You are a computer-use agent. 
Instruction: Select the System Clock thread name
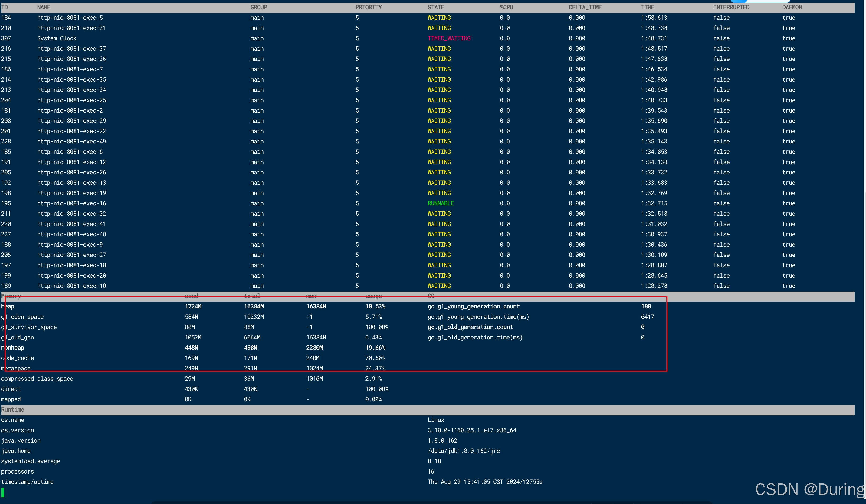pyautogui.click(x=57, y=38)
